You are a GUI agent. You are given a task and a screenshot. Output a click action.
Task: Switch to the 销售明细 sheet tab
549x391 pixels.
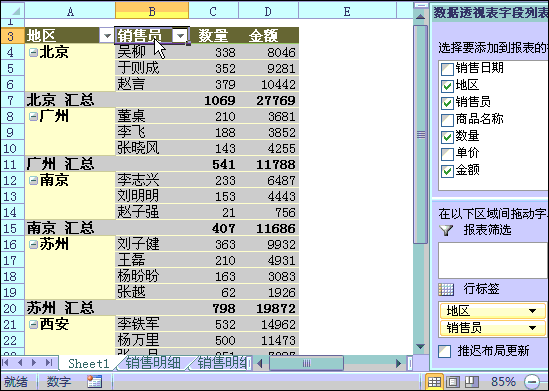pos(153,363)
